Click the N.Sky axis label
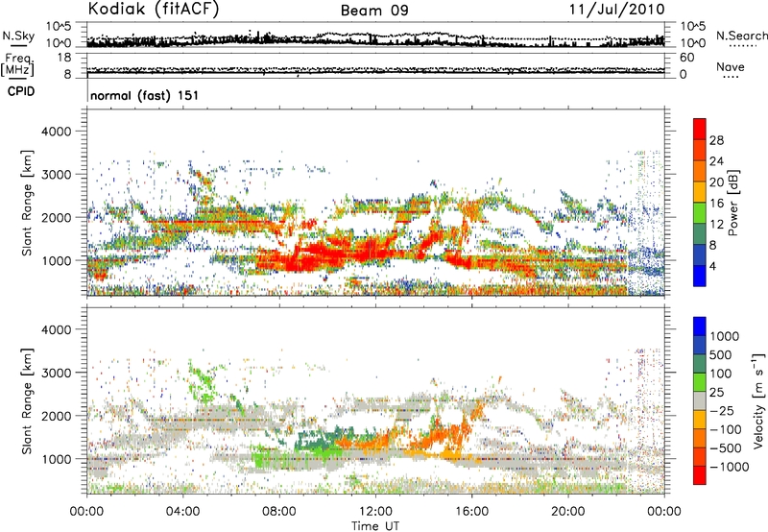This screenshot has height=532, width=768. pos(18,36)
